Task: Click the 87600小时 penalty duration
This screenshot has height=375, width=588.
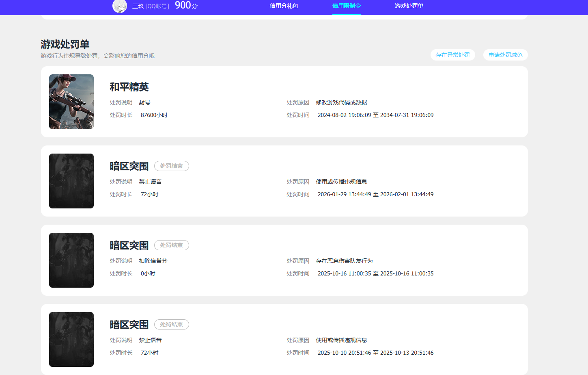Action: pyautogui.click(x=154, y=115)
